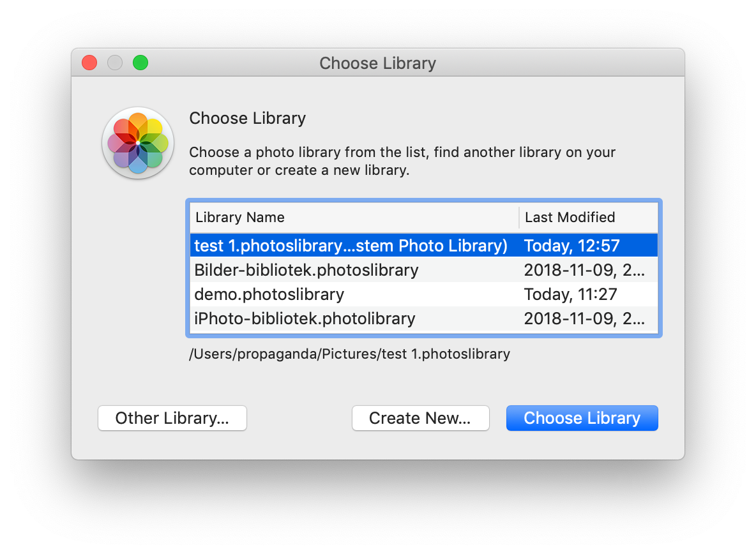Click the Choose Library window title
The height and width of the screenshot is (554, 756).
[377, 63]
